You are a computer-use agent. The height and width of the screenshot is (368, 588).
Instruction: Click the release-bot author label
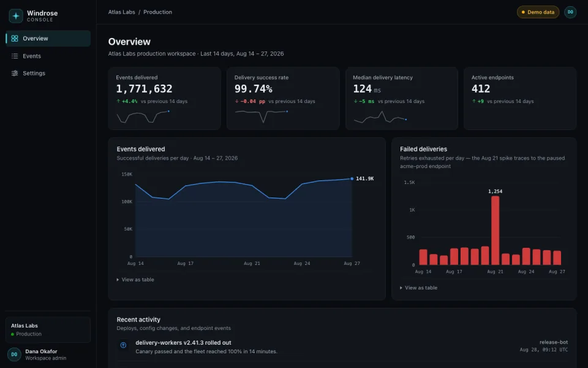coord(554,342)
